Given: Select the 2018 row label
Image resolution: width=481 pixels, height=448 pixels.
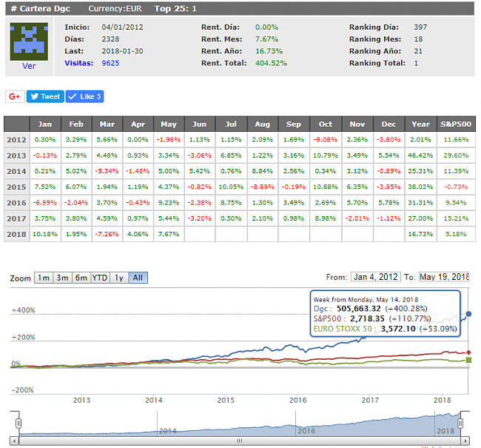Looking at the screenshot, I should [16, 234].
